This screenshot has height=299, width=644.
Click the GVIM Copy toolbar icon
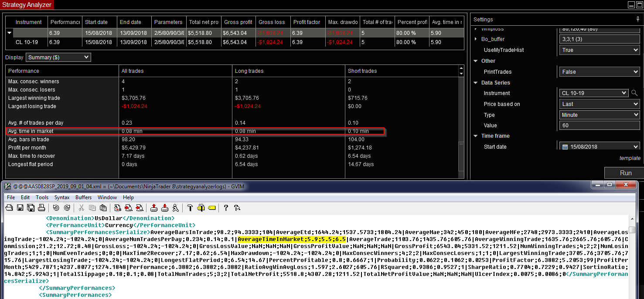pos(92,208)
